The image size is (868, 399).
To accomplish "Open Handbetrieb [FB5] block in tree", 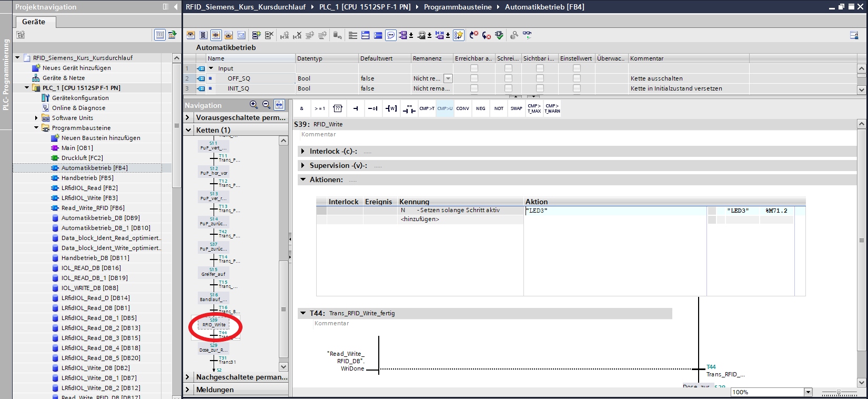I will tap(87, 178).
